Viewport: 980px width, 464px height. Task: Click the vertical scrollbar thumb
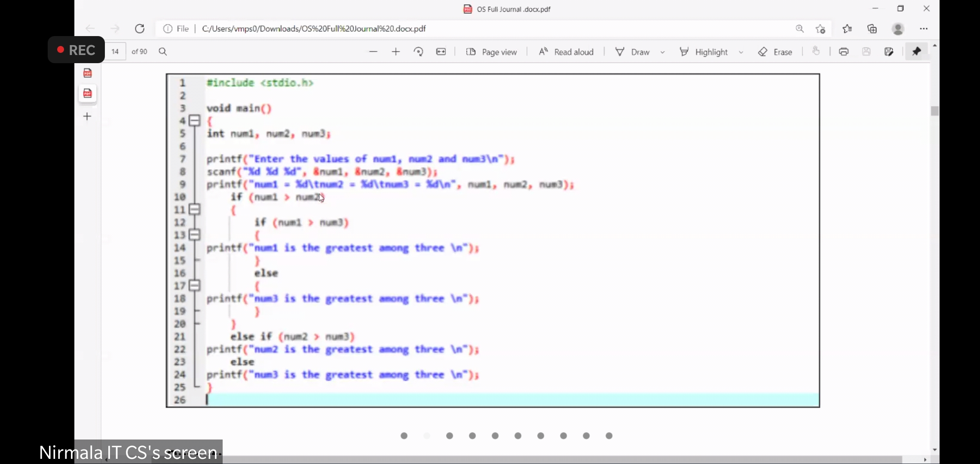[934, 111]
